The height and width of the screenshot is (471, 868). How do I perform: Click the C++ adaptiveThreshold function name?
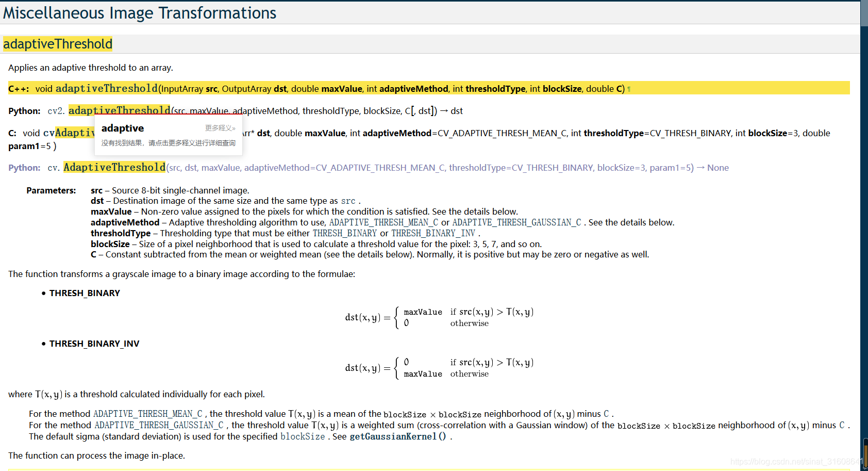(x=107, y=88)
